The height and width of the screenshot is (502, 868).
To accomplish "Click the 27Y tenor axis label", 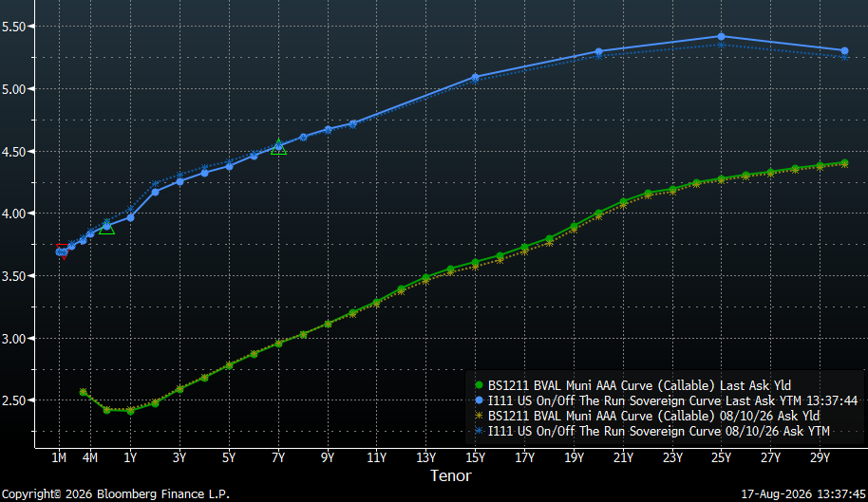I will [770, 457].
